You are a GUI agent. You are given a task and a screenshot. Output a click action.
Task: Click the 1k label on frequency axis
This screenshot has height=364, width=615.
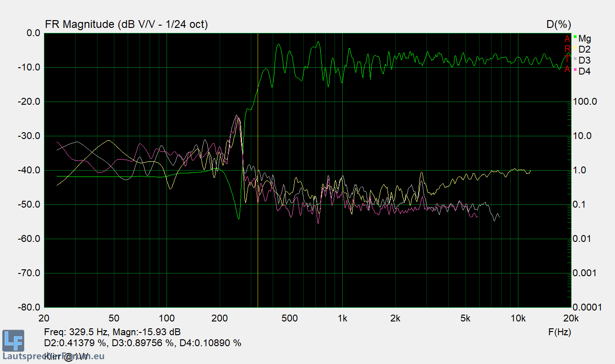pos(342,318)
